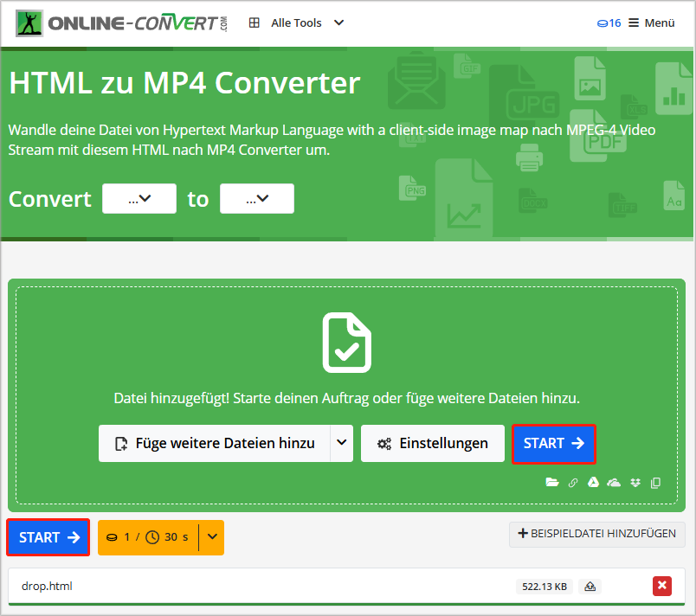Image resolution: width=696 pixels, height=616 pixels.
Task: Choose file from Google Drive icon
Action: pos(594,482)
